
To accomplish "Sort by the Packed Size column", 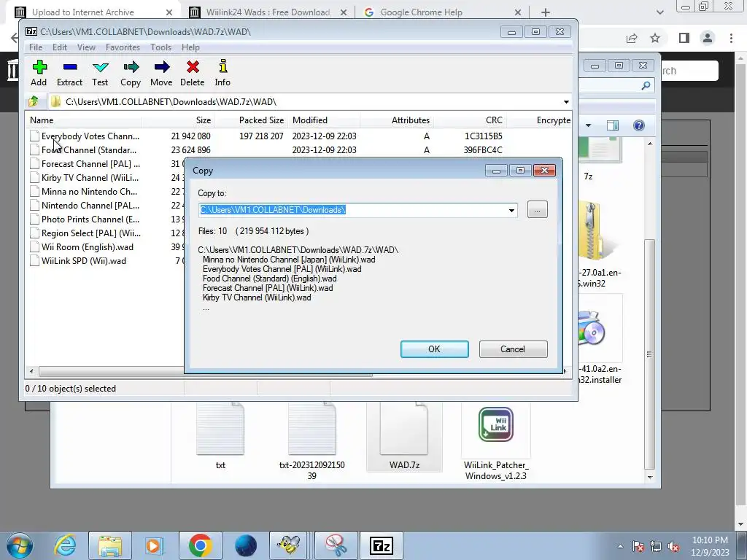I will pyautogui.click(x=251, y=120).
